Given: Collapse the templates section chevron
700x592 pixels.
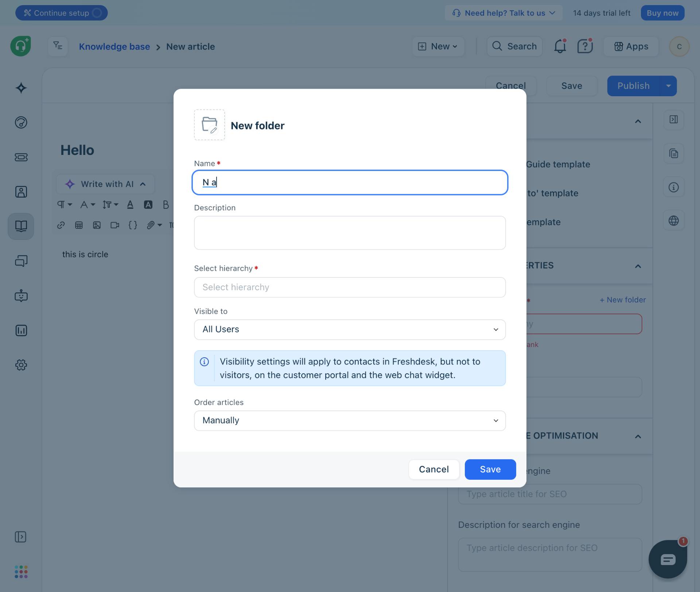Looking at the screenshot, I should 638,121.
